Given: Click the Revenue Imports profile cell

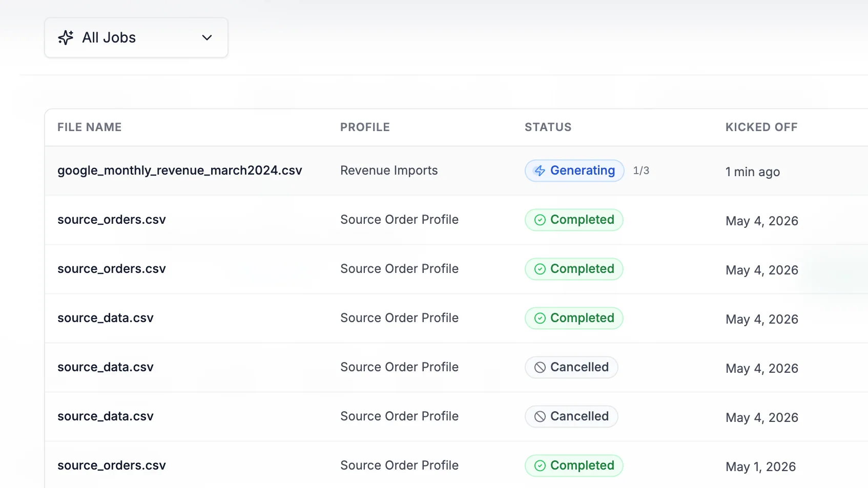Looking at the screenshot, I should coord(389,171).
